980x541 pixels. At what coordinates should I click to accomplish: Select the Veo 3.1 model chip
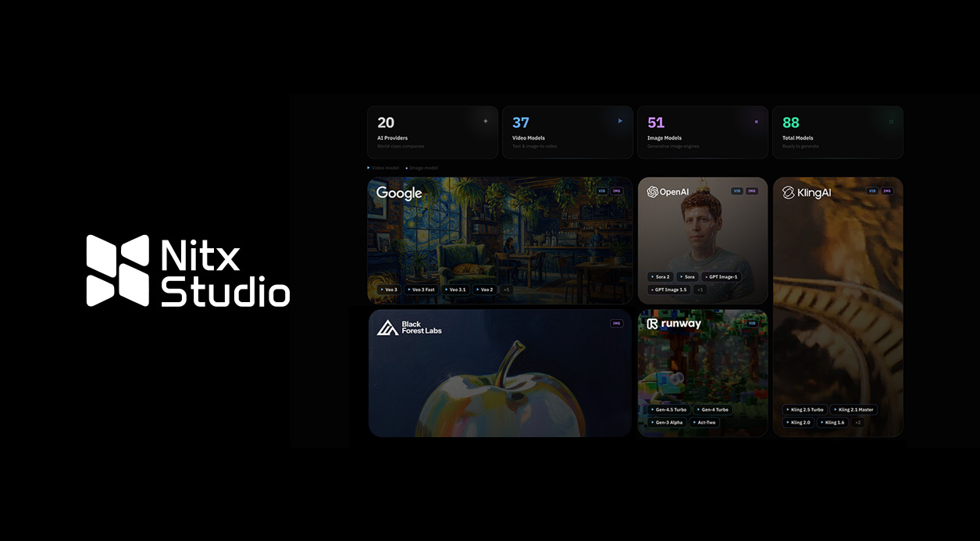click(x=454, y=290)
